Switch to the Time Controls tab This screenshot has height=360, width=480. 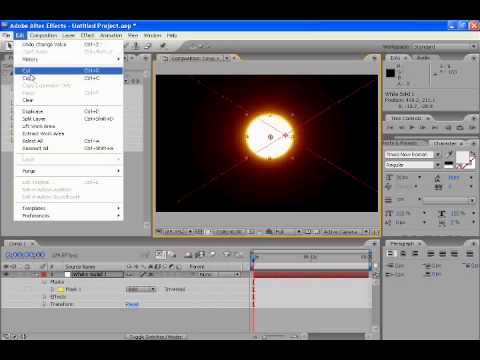coord(407,118)
